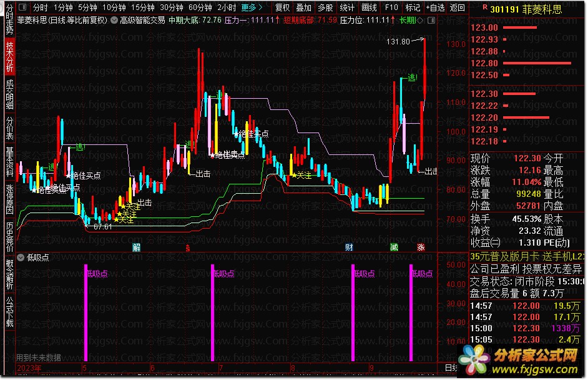Select the 2小时 period
The width and height of the screenshot is (588, 380).
(227, 7)
